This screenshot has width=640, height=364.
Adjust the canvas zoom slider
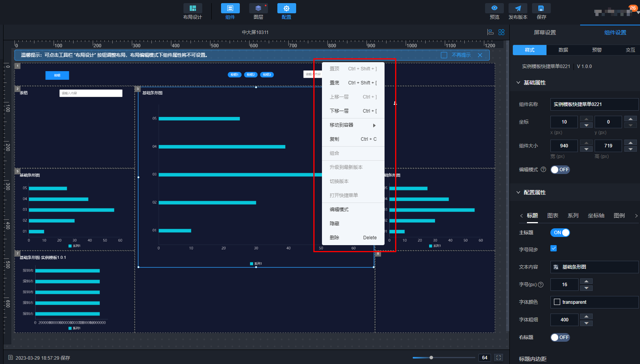431,357
